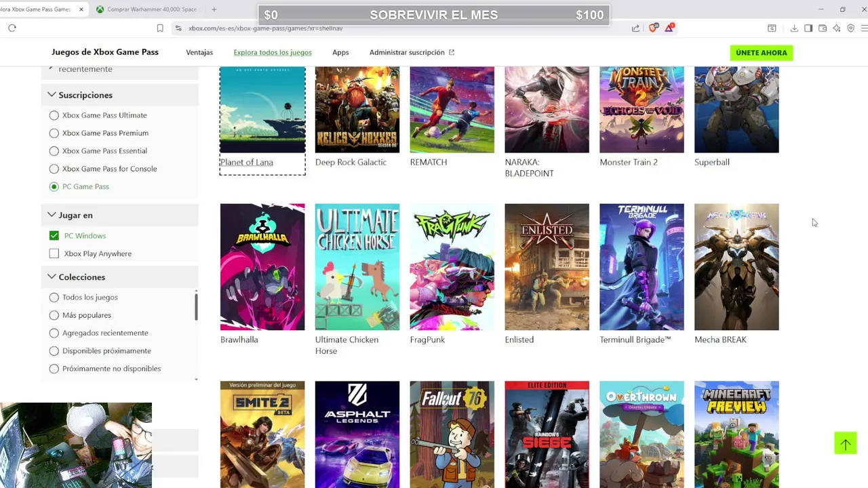Open the Ultimate Chicken Horse cover
The image size is (868, 488).
pyautogui.click(x=357, y=267)
